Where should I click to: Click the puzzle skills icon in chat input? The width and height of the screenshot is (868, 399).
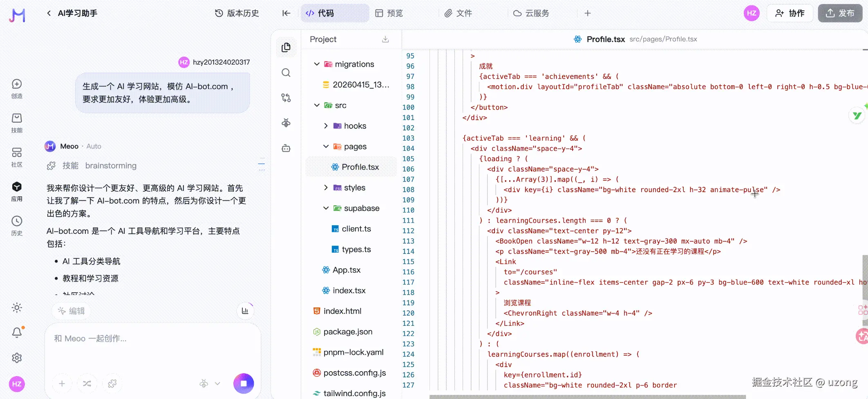click(112, 383)
